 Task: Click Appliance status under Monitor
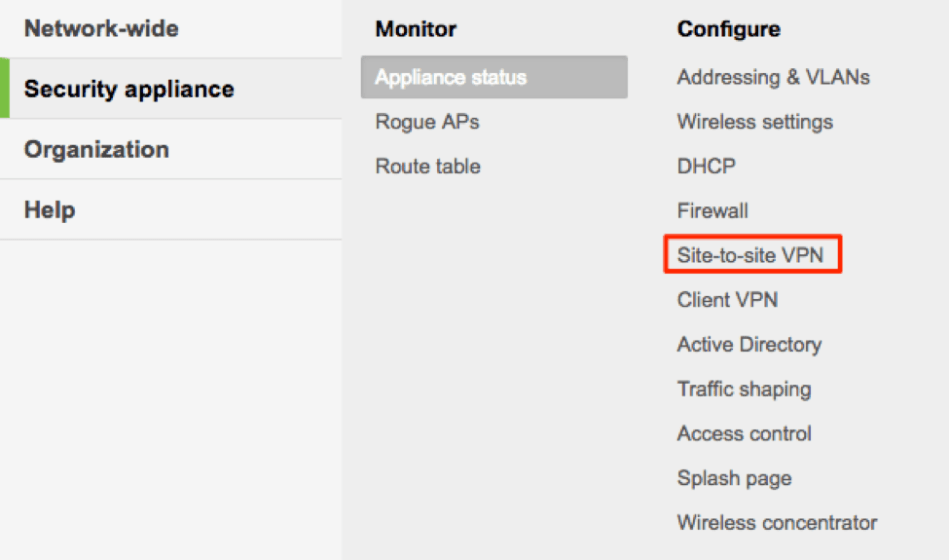point(451,77)
